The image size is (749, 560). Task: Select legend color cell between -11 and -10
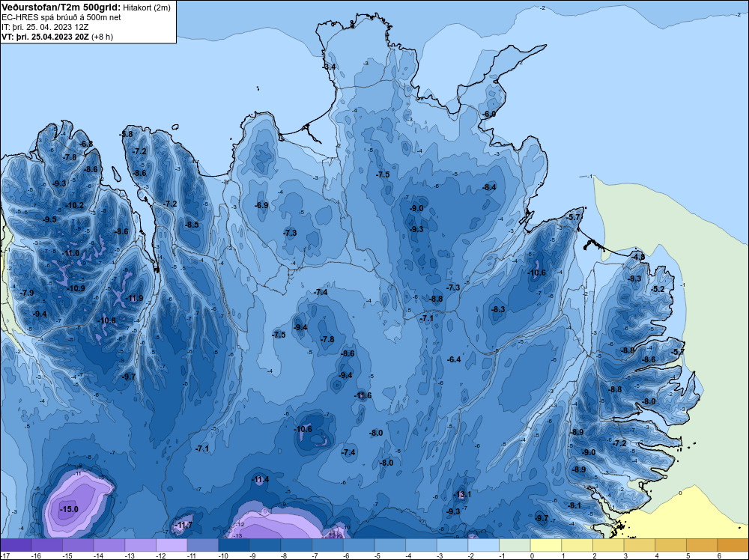coord(203,545)
